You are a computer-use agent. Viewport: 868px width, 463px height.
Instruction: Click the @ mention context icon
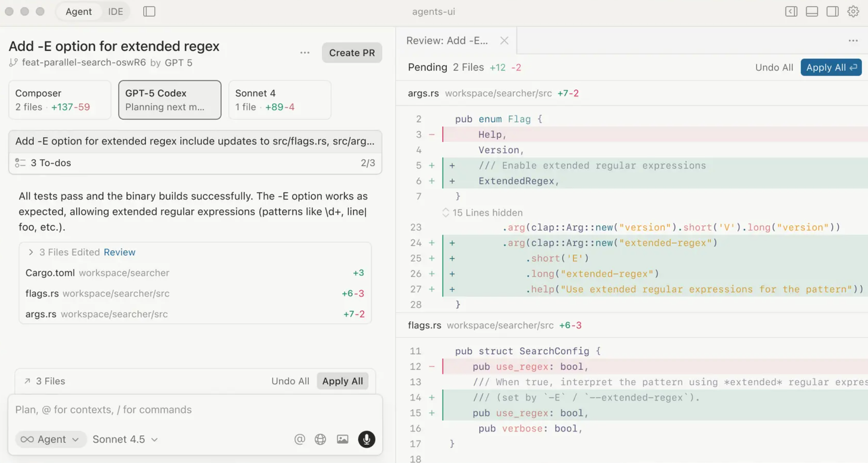tap(299, 439)
